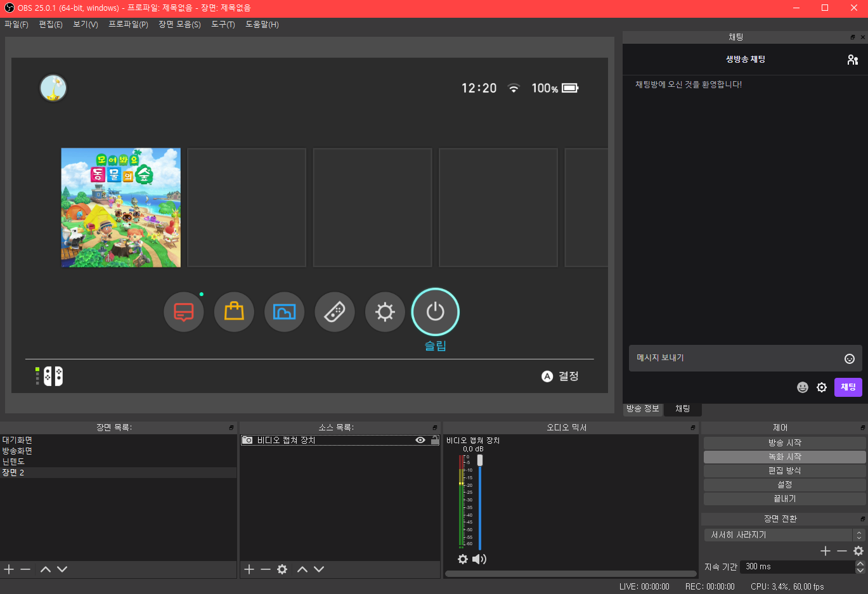Viewport: 868px width, 594px height.
Task: Open 파일(F) menu
Action: [16, 25]
